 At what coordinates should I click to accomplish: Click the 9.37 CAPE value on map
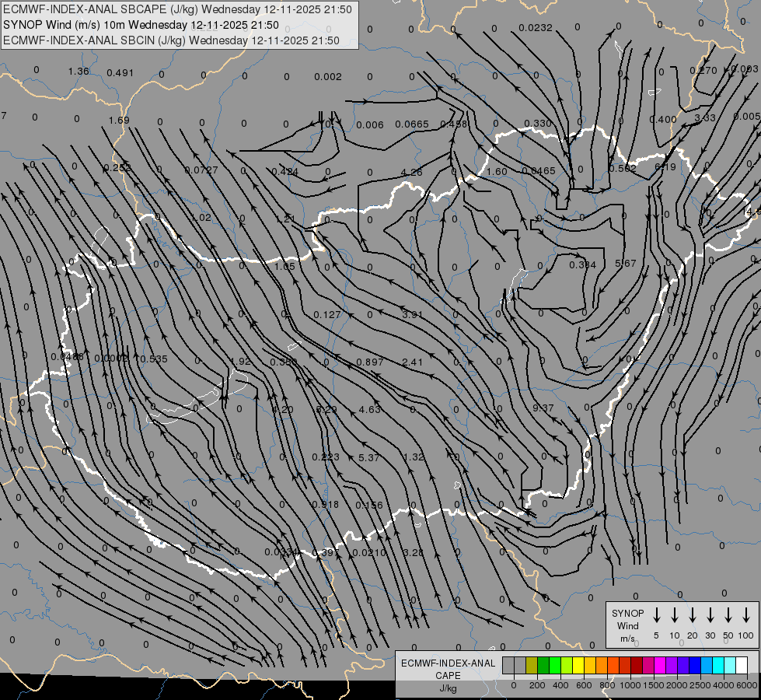coord(543,408)
